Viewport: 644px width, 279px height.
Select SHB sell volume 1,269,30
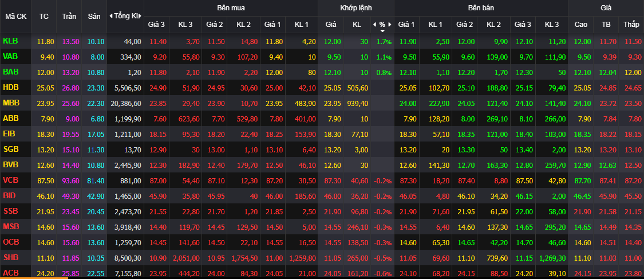click(x=552, y=258)
